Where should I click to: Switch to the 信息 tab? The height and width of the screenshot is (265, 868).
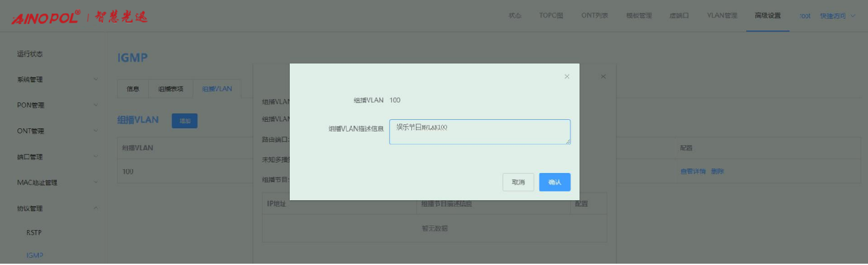pos(133,89)
